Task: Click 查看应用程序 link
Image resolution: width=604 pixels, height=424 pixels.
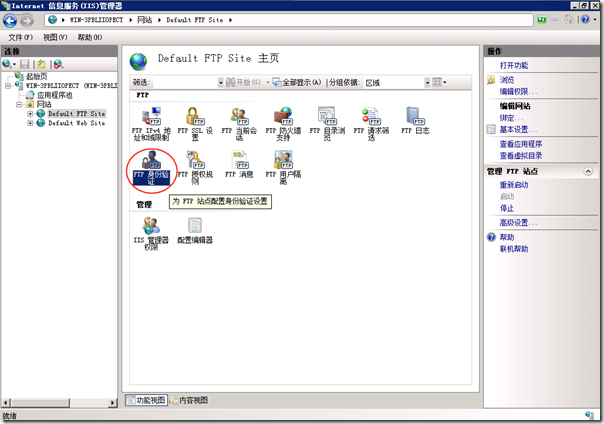Action: coord(521,144)
